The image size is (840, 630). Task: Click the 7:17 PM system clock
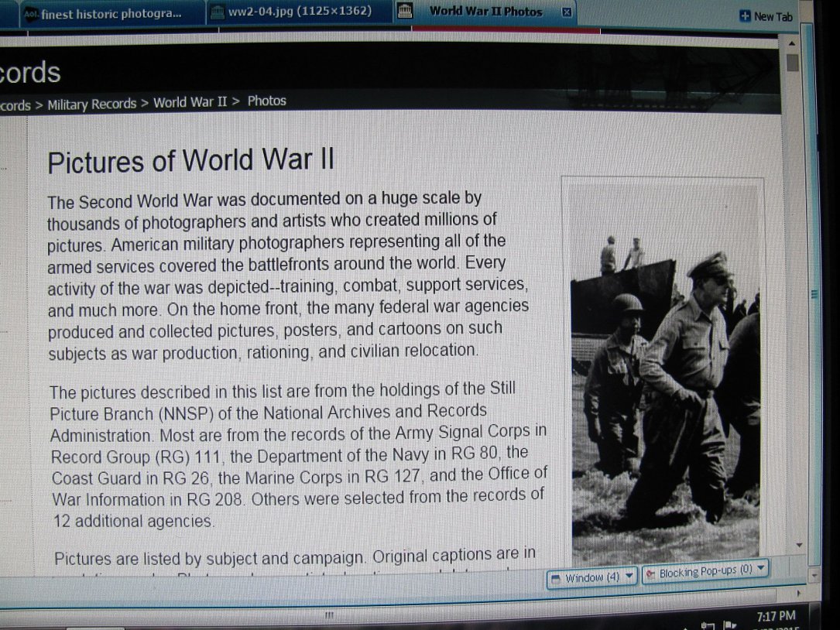pos(776,616)
